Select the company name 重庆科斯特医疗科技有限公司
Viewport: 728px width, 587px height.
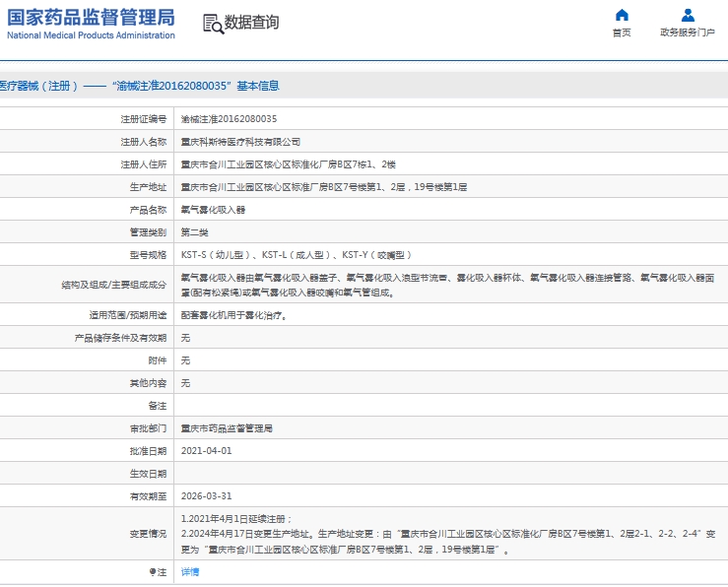coord(240,142)
